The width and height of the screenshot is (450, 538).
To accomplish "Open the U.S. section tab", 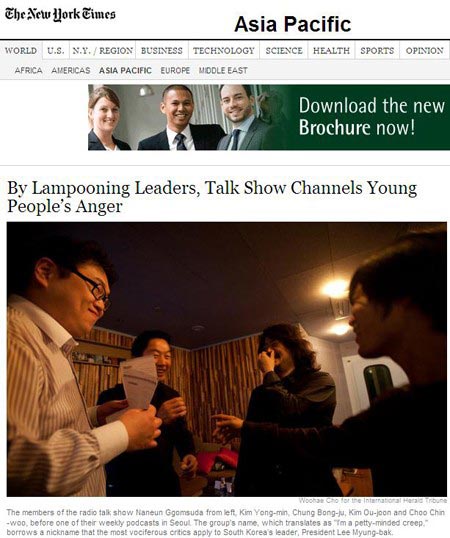I will click(56, 50).
